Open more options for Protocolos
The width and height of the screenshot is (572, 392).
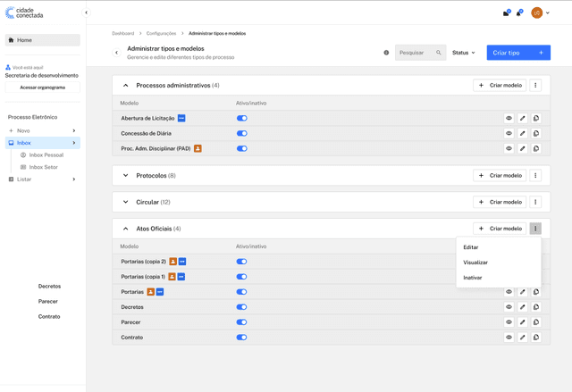pyautogui.click(x=535, y=176)
